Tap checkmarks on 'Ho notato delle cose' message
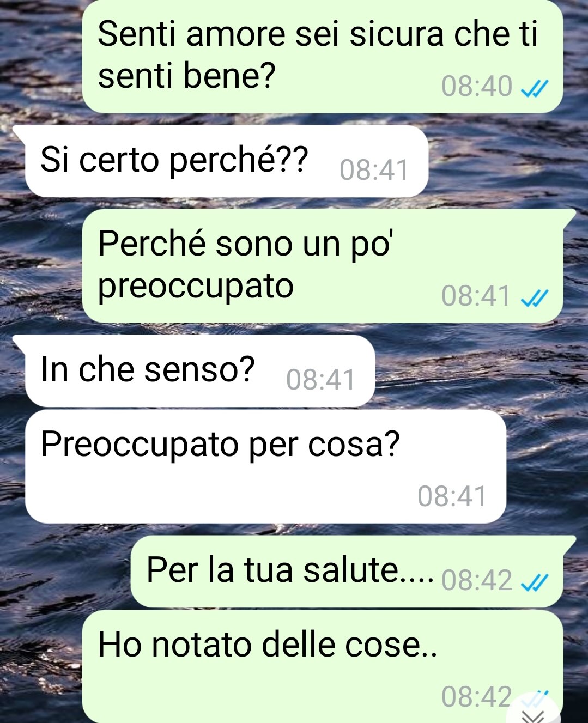This screenshot has height=723, width=588. tap(536, 697)
